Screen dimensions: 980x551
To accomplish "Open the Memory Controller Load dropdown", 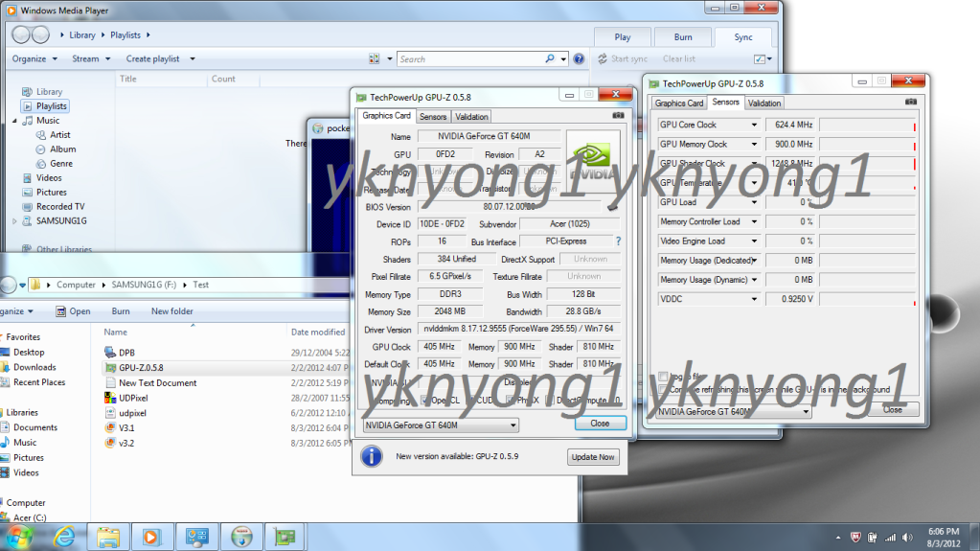I will [x=754, y=222].
